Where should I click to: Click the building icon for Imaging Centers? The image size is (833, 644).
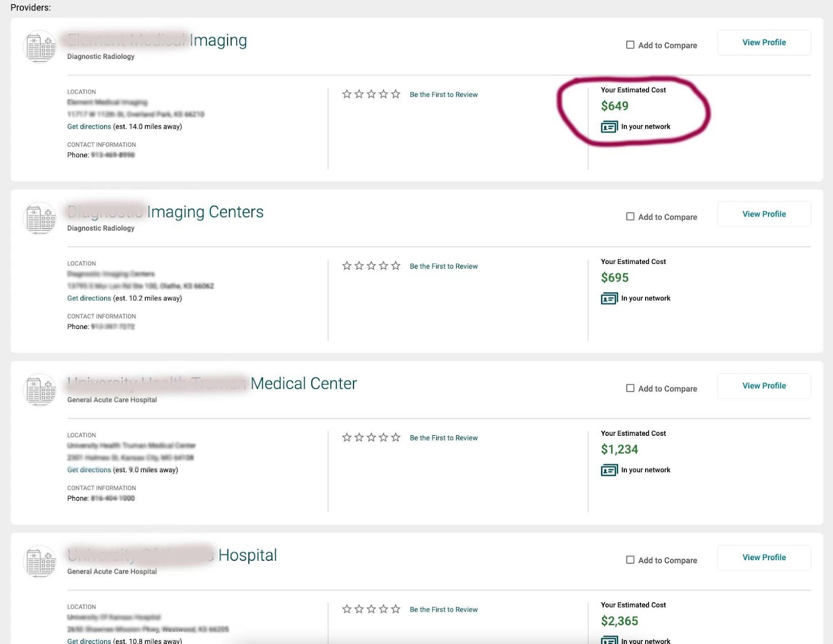(40, 218)
